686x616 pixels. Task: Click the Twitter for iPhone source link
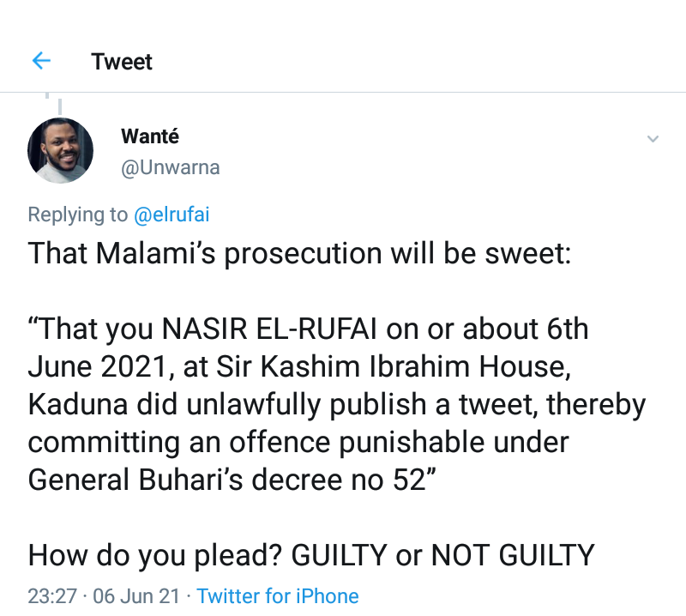tap(278, 595)
